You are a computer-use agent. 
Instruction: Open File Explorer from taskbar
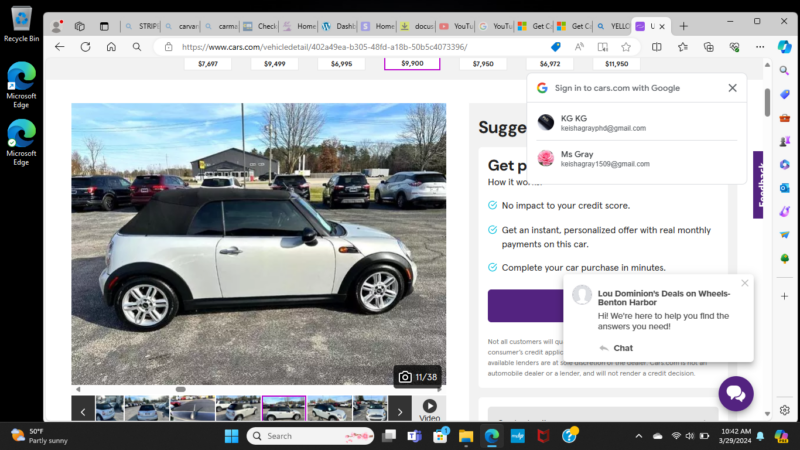[x=465, y=436]
